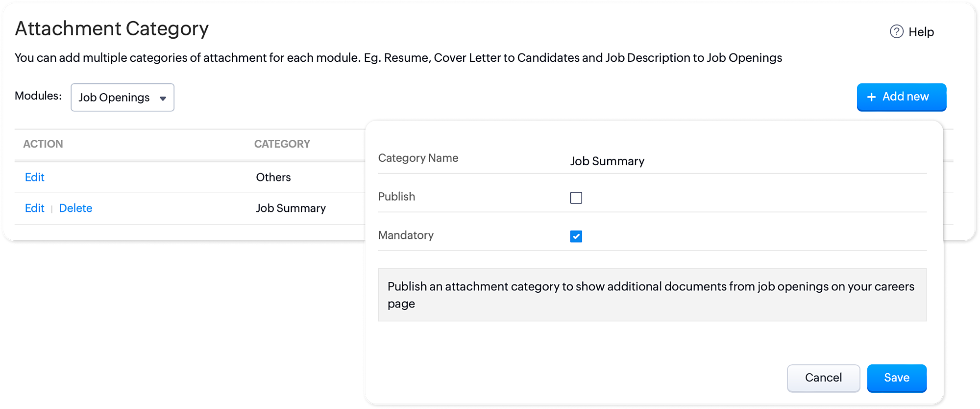Click the ACTION column header
The height and width of the screenshot is (409, 980).
(43, 144)
